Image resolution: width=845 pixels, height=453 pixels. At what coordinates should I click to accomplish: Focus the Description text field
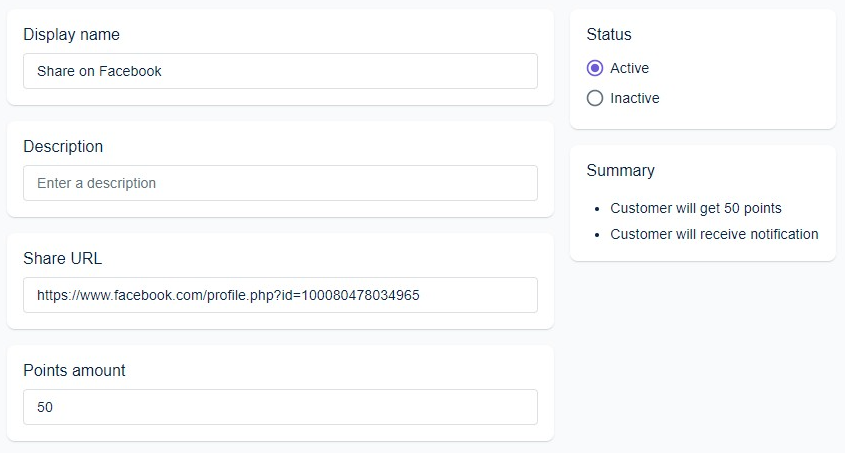pos(280,183)
